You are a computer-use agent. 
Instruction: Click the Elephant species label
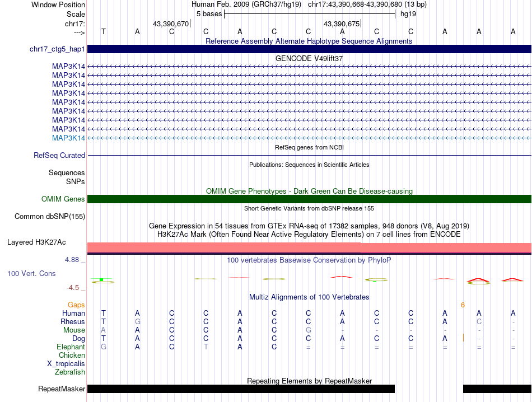click(71, 347)
